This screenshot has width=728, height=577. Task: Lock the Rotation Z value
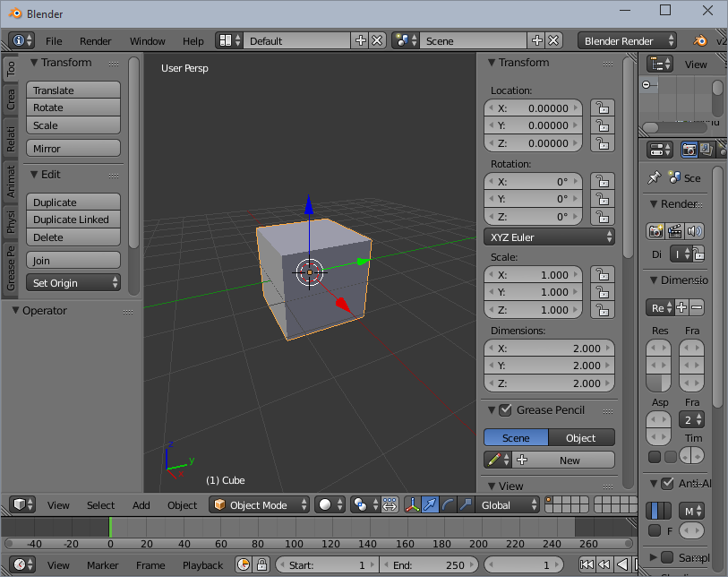[x=603, y=217]
